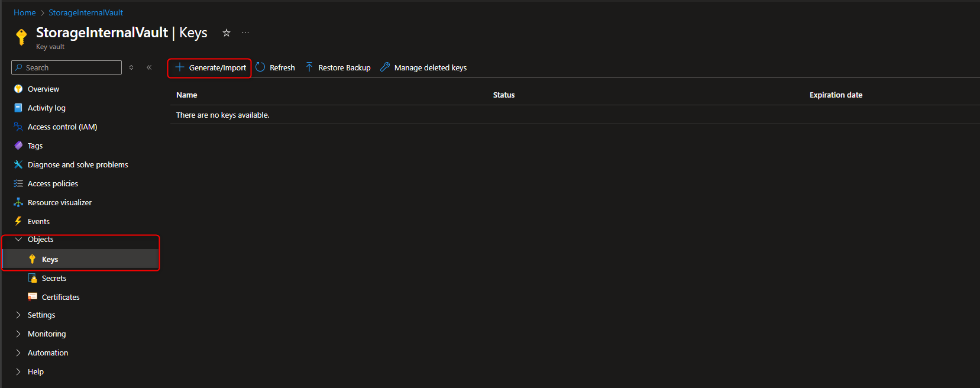The height and width of the screenshot is (388, 980).
Task: Expand the Automation section chevron
Action: [18, 353]
